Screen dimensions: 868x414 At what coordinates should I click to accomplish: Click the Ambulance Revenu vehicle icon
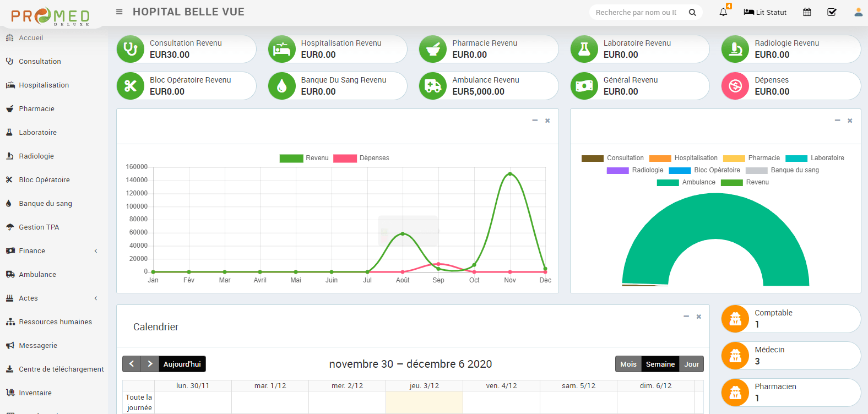point(433,86)
